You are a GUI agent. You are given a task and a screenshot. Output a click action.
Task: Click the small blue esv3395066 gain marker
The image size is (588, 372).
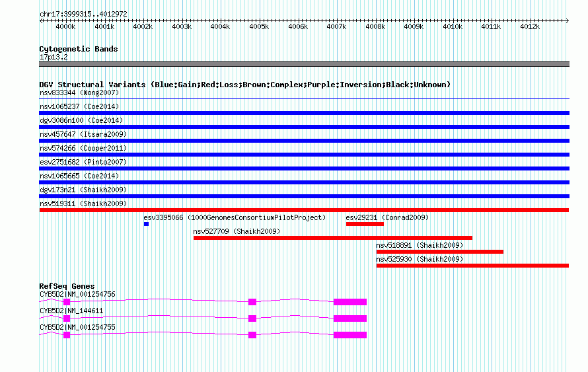[146, 224]
